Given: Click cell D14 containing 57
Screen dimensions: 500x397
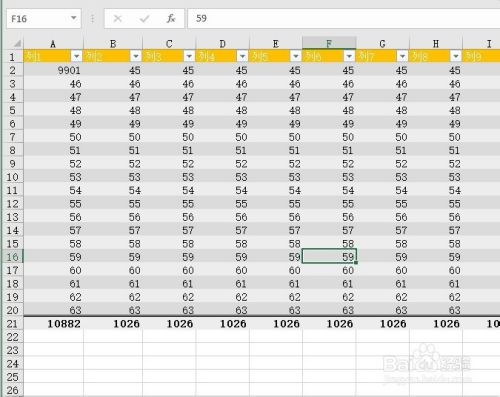Looking at the screenshot, I should 222,230.
